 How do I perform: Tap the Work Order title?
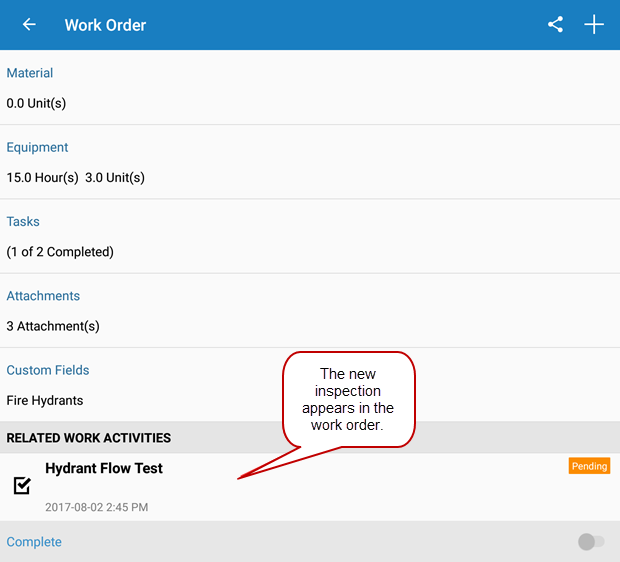[105, 25]
